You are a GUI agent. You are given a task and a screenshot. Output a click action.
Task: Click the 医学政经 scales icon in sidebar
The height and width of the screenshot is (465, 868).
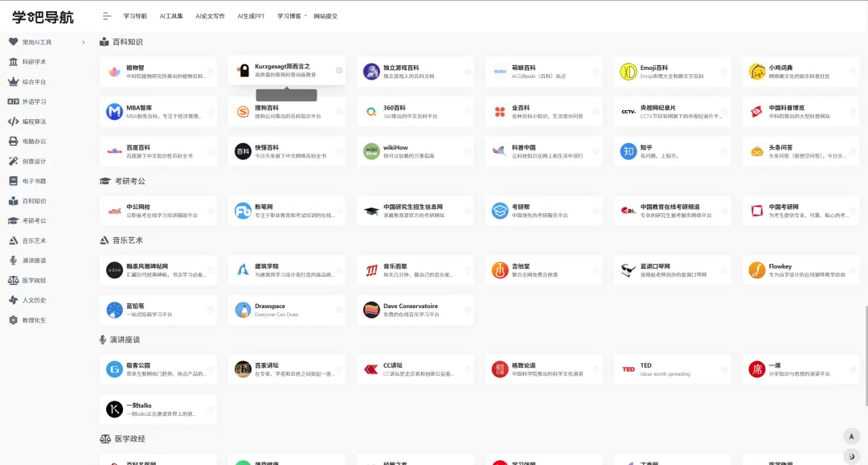[x=14, y=281]
